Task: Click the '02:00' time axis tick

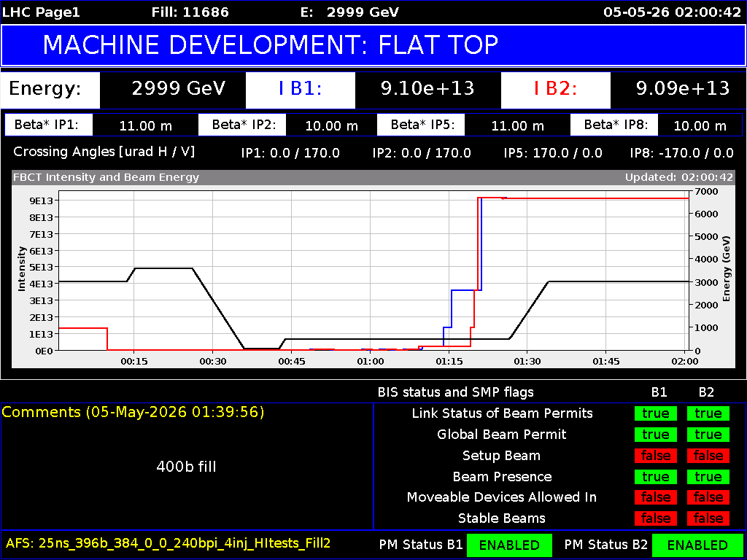Action: tap(684, 362)
